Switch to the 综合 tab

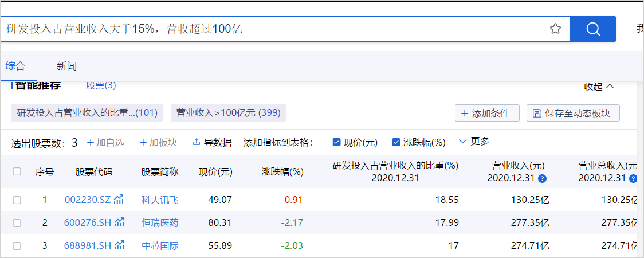point(15,66)
